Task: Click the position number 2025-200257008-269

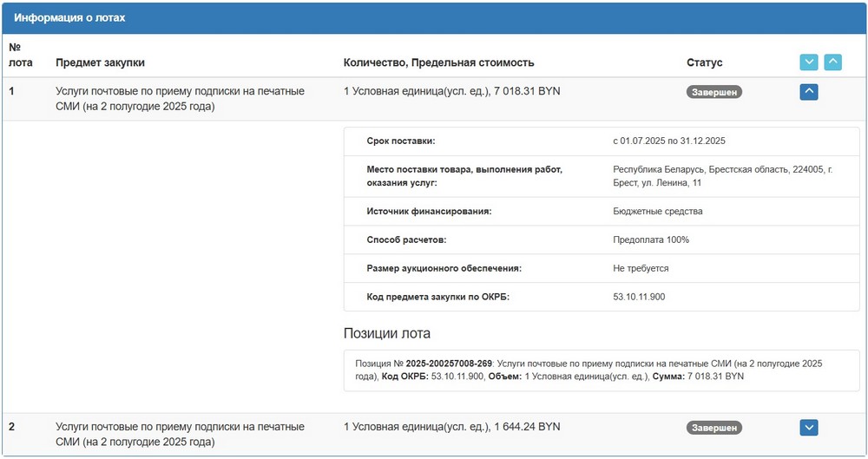Action: point(449,364)
